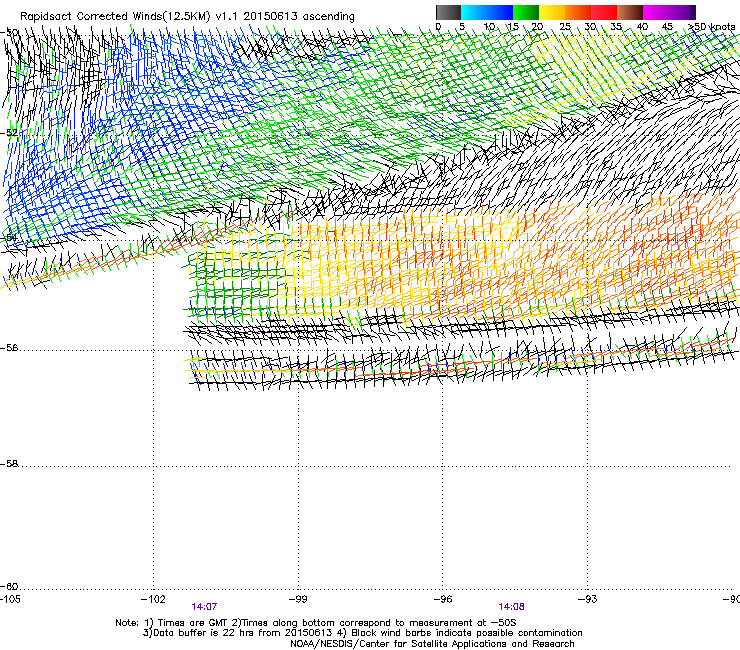Click the -96 longitude axis label

pos(443,599)
